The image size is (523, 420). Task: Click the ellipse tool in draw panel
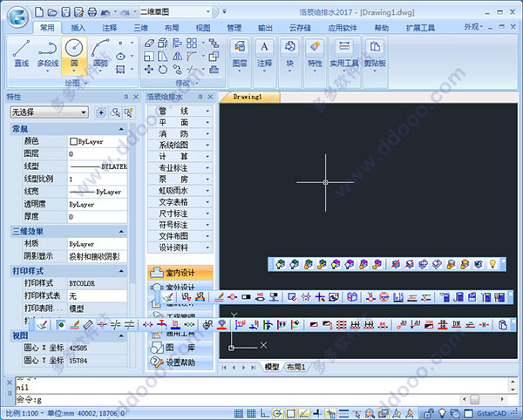pos(120,57)
